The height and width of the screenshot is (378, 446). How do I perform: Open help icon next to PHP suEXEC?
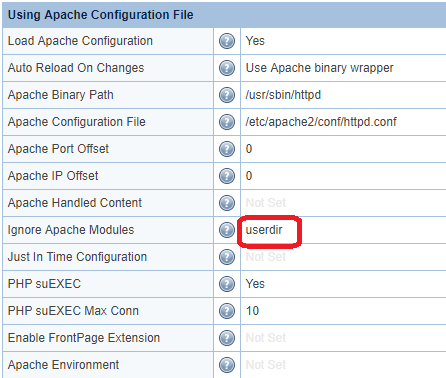227,284
